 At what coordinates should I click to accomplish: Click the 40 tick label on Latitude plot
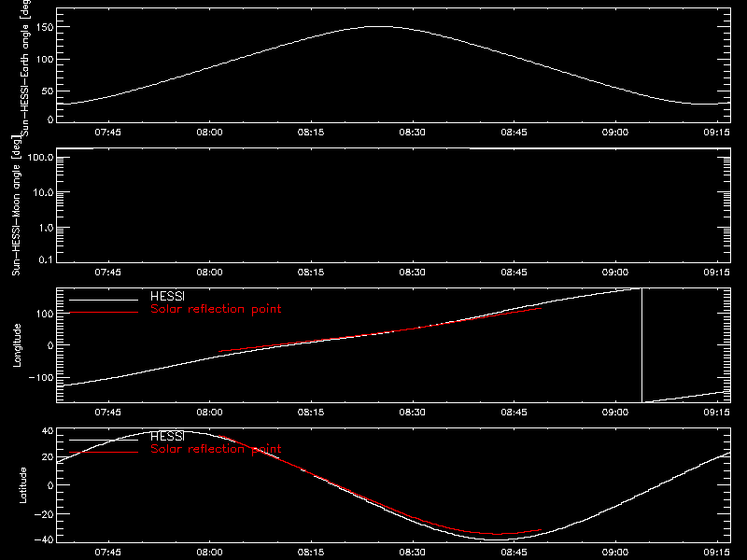click(48, 431)
